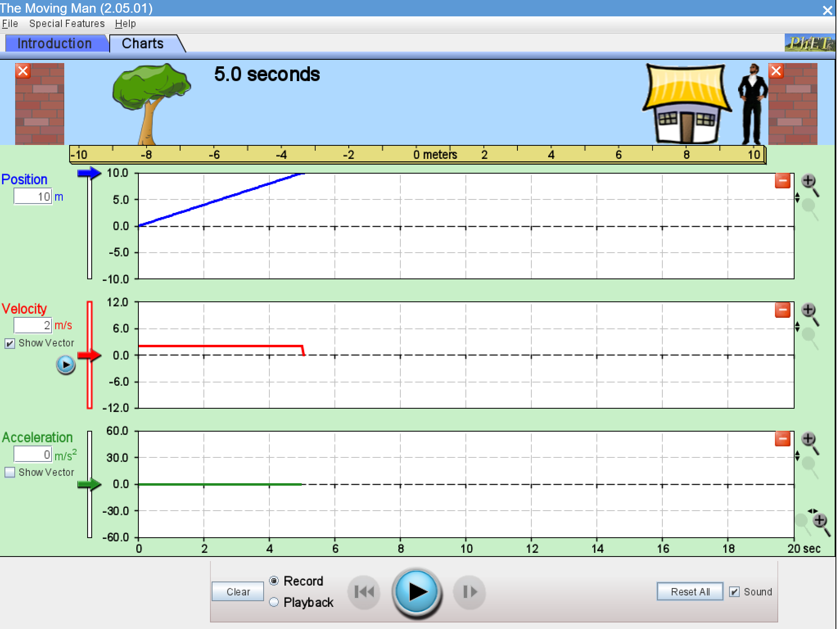Image resolution: width=840 pixels, height=629 pixels.
Task: Toggle the Sound checkbox
Action: 734,592
